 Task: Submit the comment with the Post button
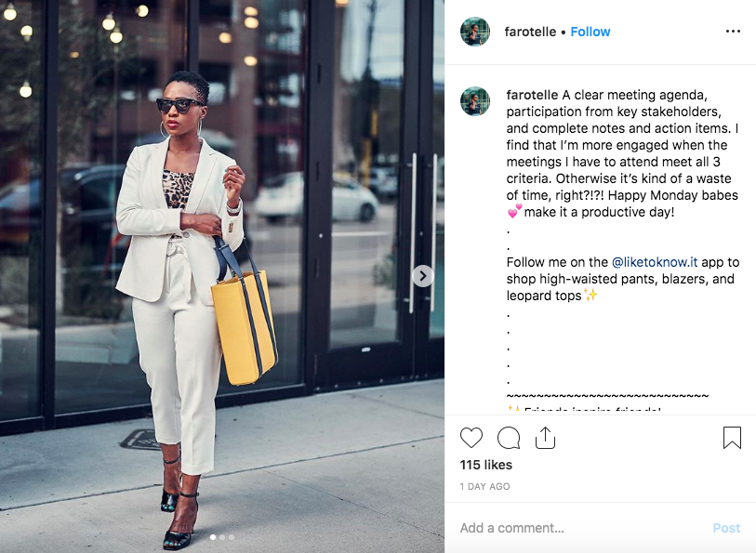click(x=726, y=528)
